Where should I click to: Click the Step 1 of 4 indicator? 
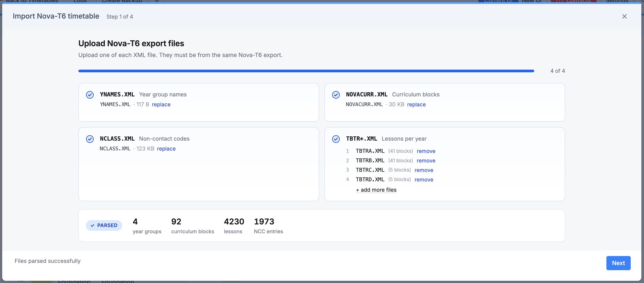[x=120, y=17]
